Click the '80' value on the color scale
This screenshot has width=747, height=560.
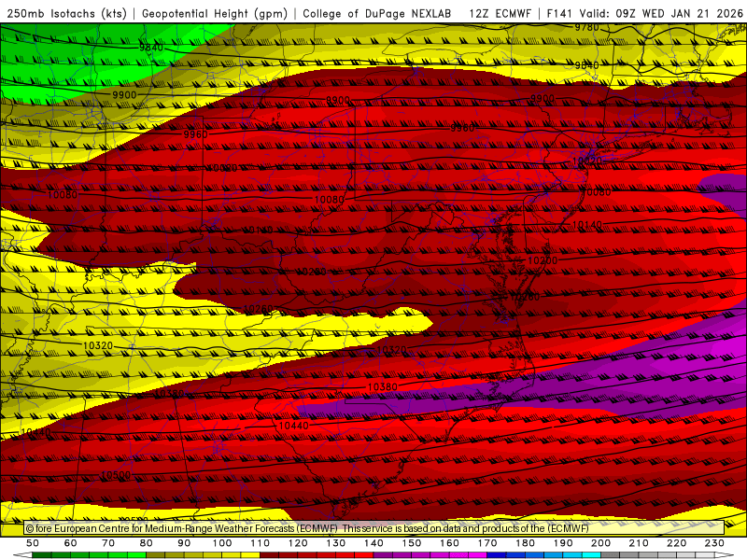coord(147,543)
